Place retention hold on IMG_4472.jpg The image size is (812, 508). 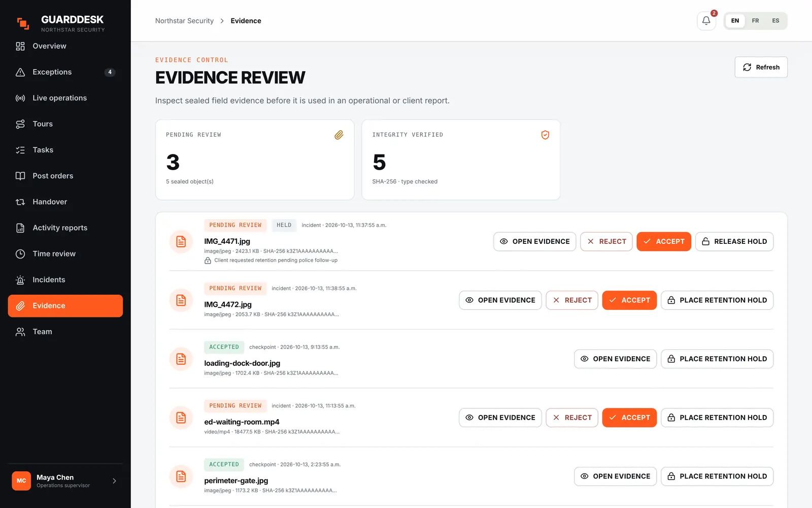click(717, 300)
